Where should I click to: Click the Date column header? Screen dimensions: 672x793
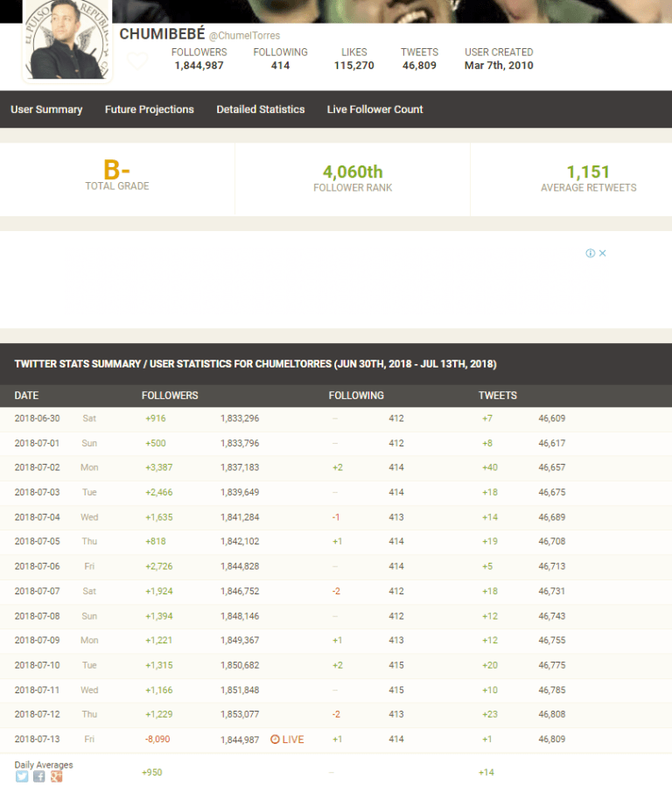point(27,396)
